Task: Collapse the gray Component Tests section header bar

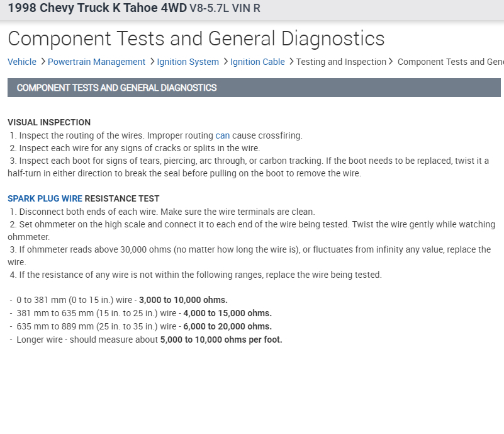Action: coord(254,88)
